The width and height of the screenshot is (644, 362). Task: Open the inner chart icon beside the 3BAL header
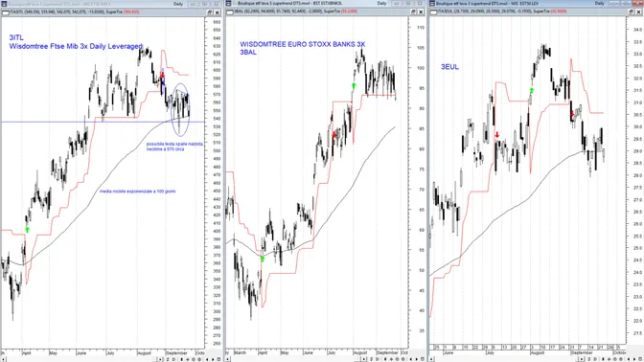[230, 11]
